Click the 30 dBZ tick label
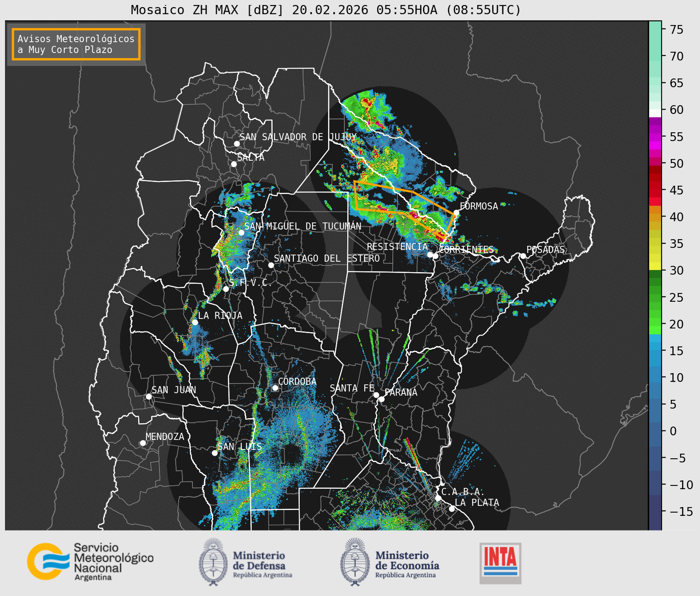 coord(677,270)
